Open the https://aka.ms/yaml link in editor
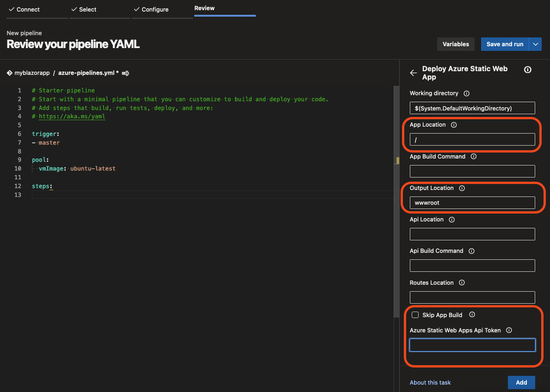This screenshot has height=392, width=550. (x=72, y=116)
